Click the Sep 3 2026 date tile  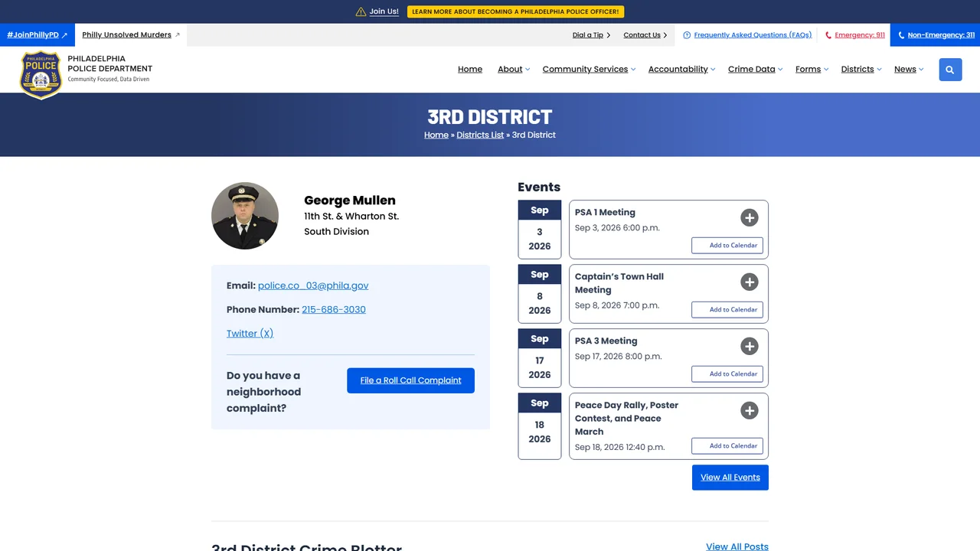point(540,230)
